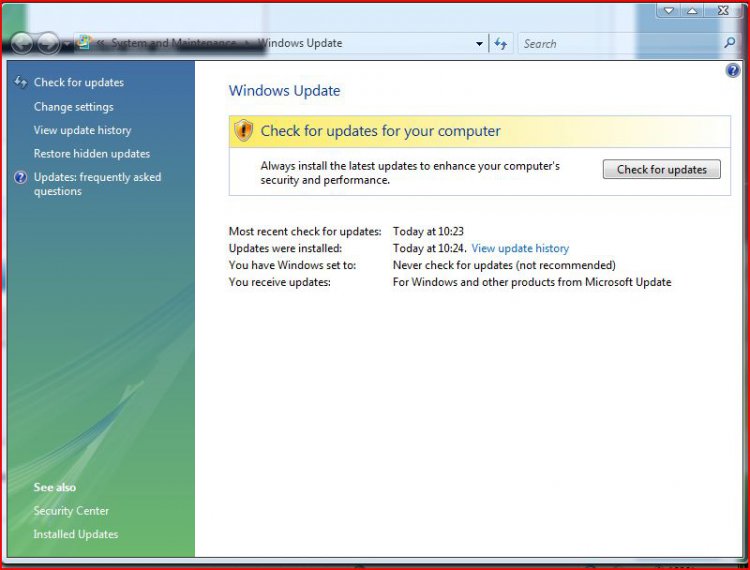
Task: Expand the address bar history dropdown
Action: pyautogui.click(x=479, y=44)
